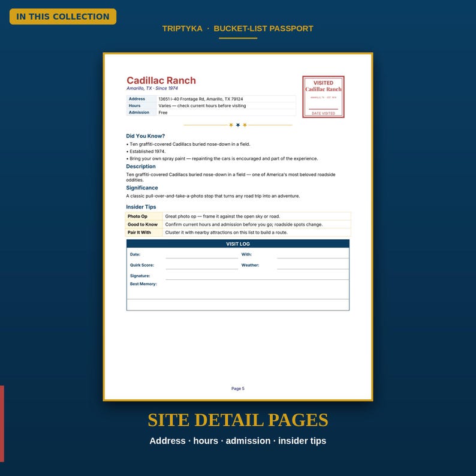Screen dimensions: 476x476
Task: Click the Amarillo, TX Since 1974 subtitle
Action: tap(152, 88)
